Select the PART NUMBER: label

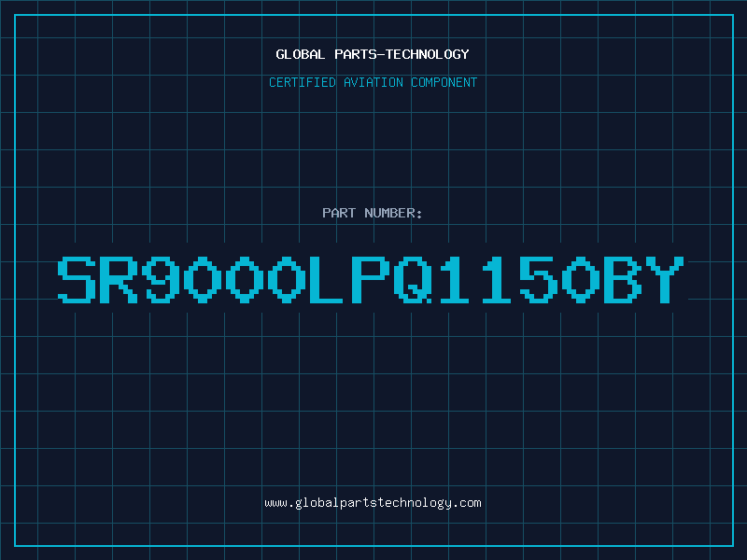[372, 213]
